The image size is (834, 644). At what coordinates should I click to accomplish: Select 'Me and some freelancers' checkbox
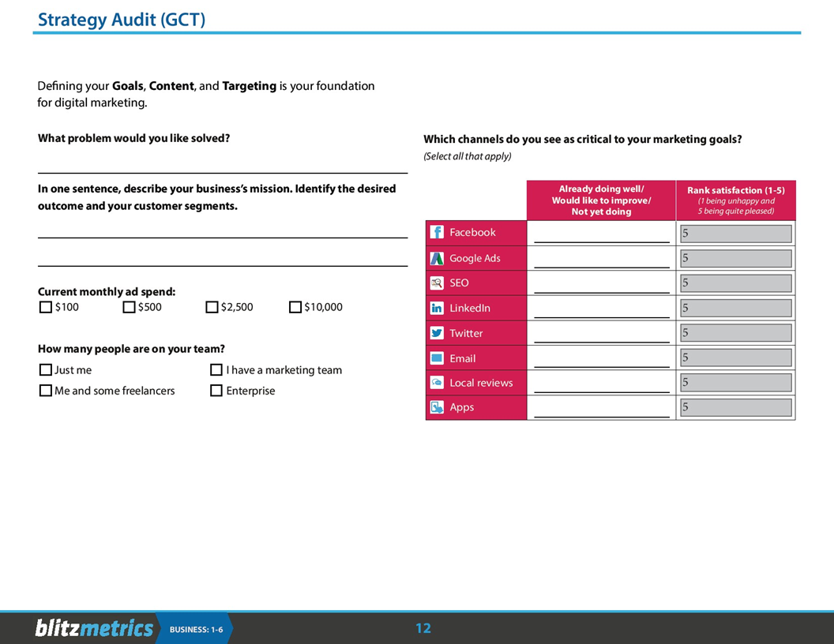(45, 390)
